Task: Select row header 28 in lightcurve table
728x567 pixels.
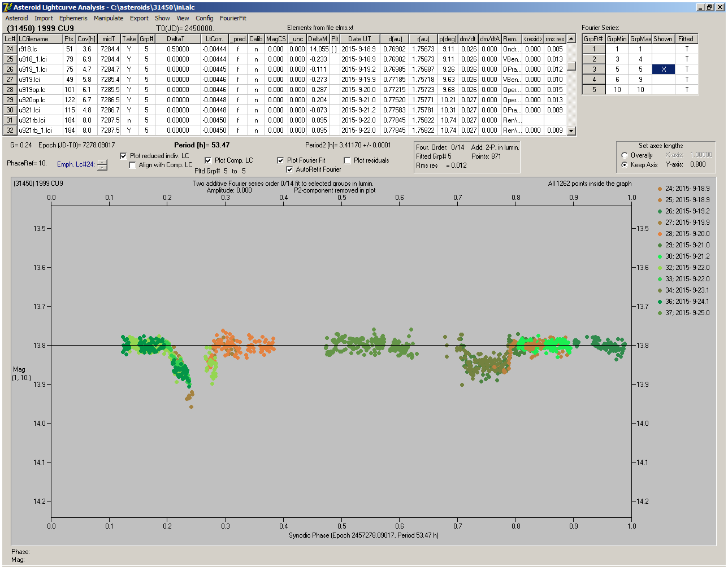Action: [x=10, y=90]
